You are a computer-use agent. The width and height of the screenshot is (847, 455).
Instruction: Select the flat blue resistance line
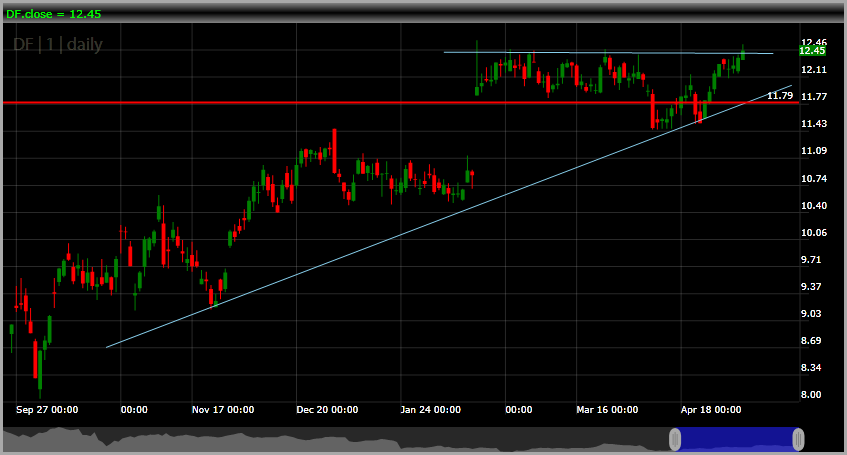(x=608, y=53)
